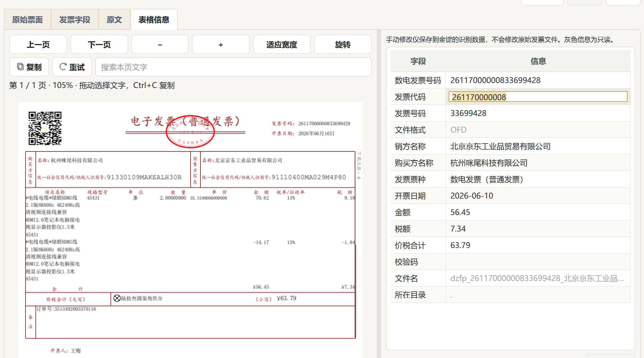Click the copy icon in 复制 button

point(20,67)
